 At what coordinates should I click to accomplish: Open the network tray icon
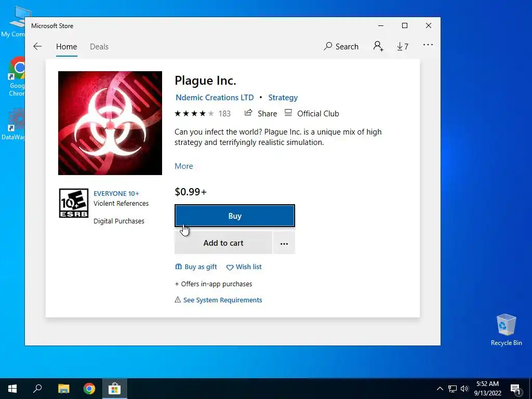453,389
